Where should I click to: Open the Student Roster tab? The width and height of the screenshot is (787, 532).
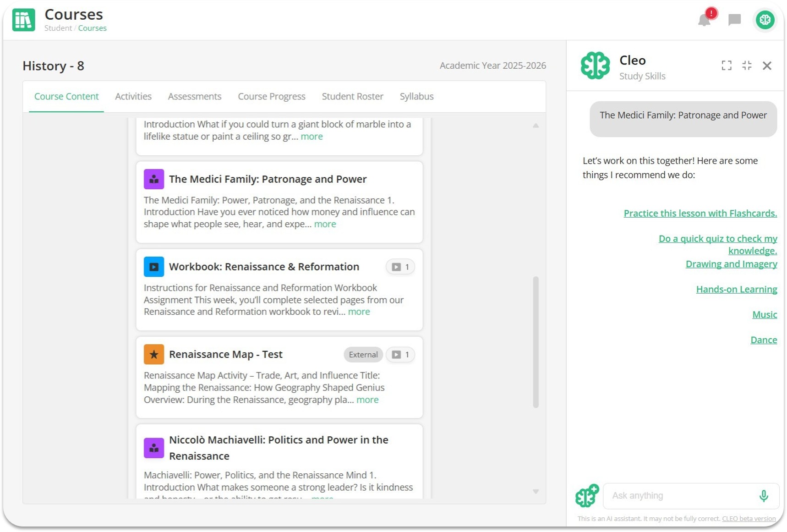pos(353,97)
